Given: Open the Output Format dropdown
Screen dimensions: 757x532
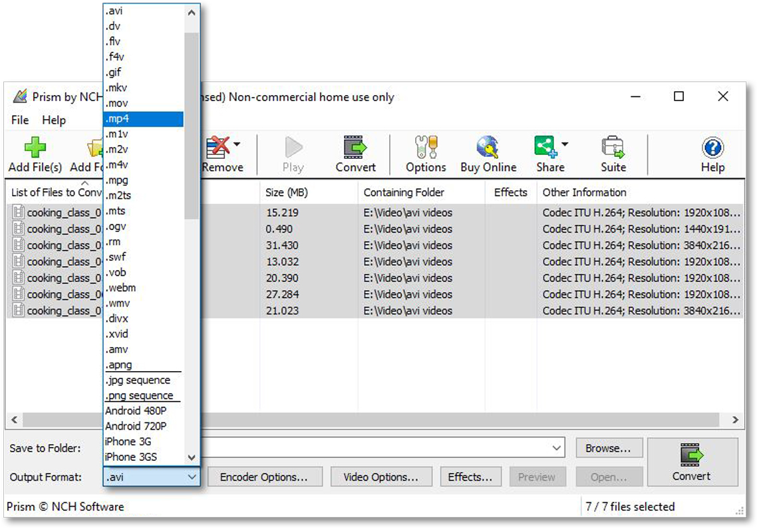Looking at the screenshot, I should [192, 477].
